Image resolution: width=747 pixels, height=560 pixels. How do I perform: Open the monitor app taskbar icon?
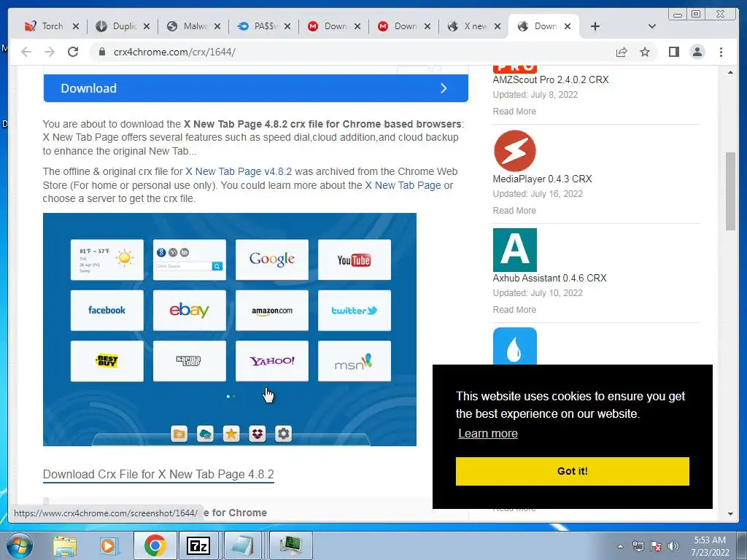[x=290, y=545]
